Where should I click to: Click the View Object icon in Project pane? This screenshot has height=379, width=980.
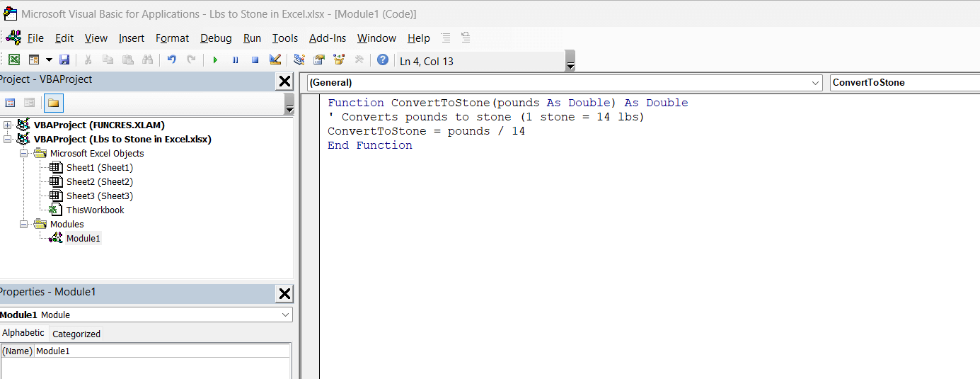30,103
